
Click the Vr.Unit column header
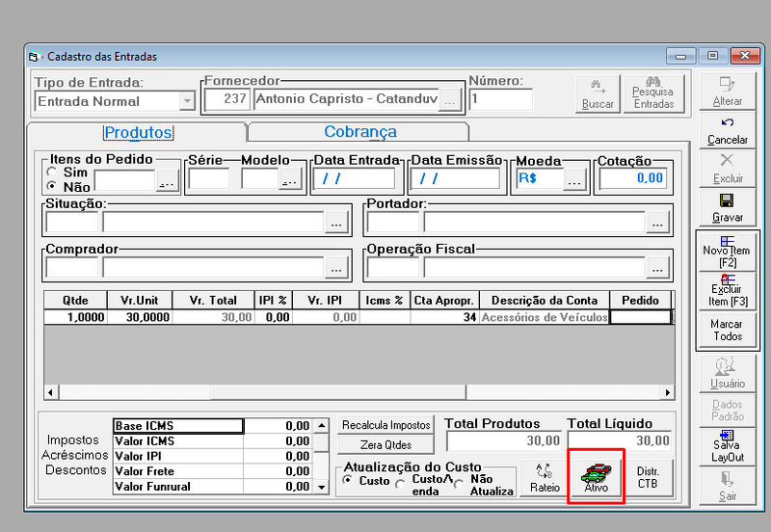tap(140, 301)
